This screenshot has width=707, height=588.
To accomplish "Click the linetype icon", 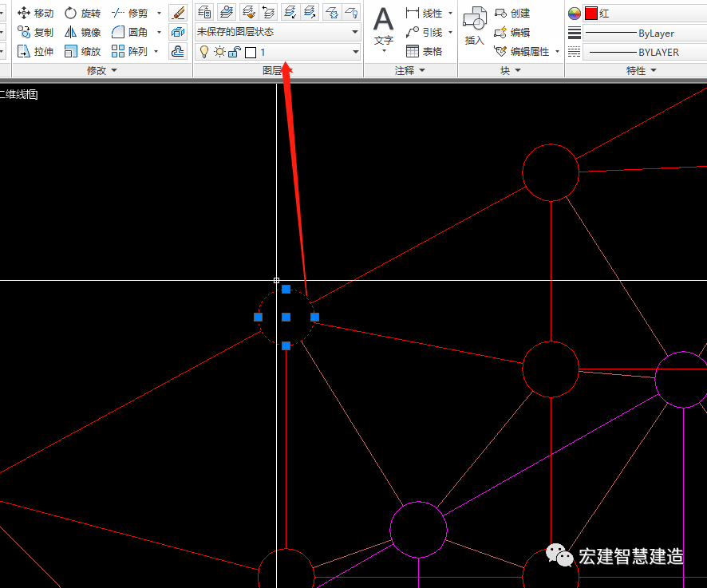I will point(574,52).
